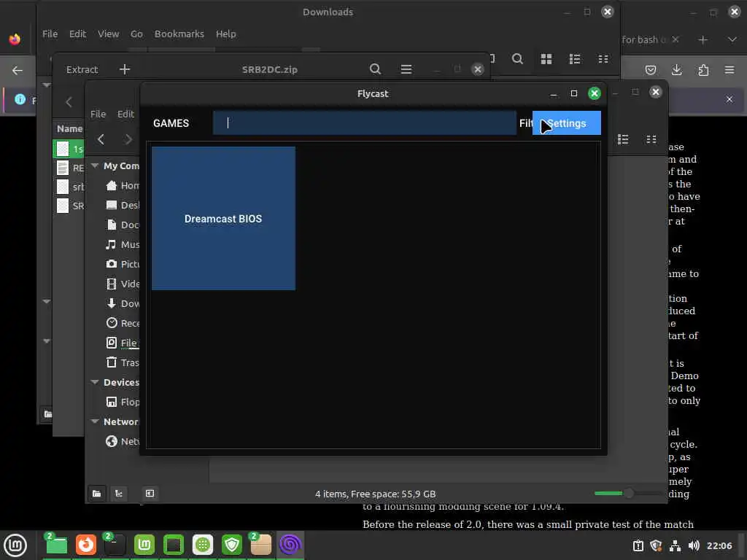The height and width of the screenshot is (560, 747).
Task: Hide sidebar button in status bar
Action: click(x=150, y=494)
